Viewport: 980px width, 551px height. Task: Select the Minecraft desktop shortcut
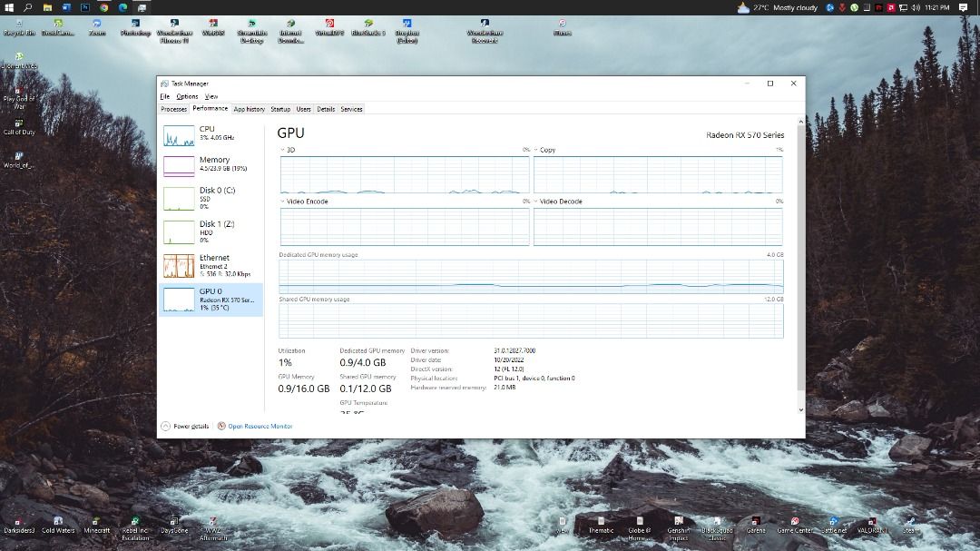pyautogui.click(x=96, y=526)
